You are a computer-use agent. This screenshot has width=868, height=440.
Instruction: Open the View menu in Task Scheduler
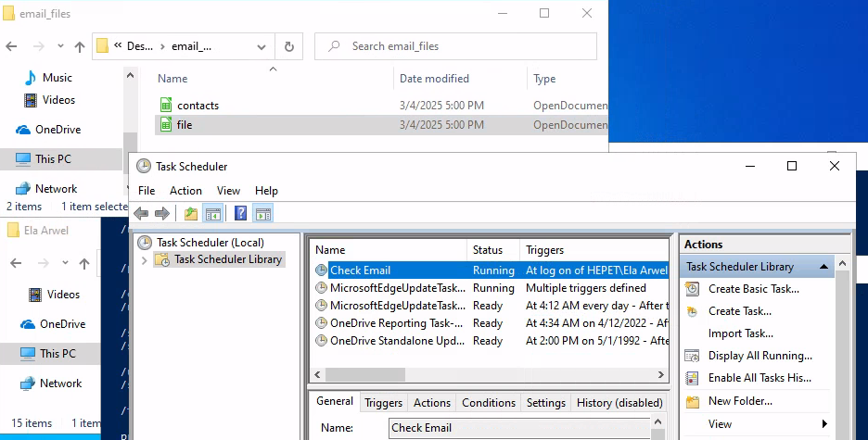[x=228, y=191]
